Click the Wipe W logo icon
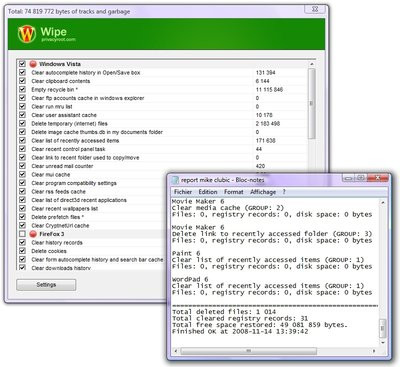 tap(27, 34)
